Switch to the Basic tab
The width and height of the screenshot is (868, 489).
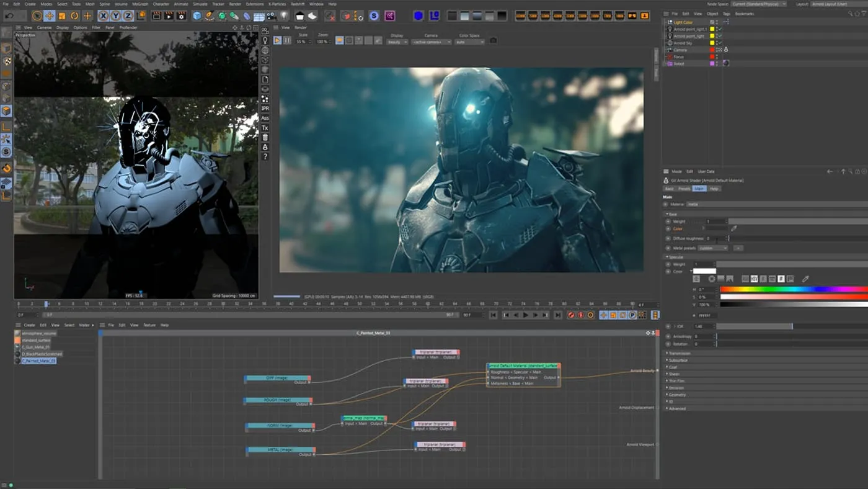(670, 189)
